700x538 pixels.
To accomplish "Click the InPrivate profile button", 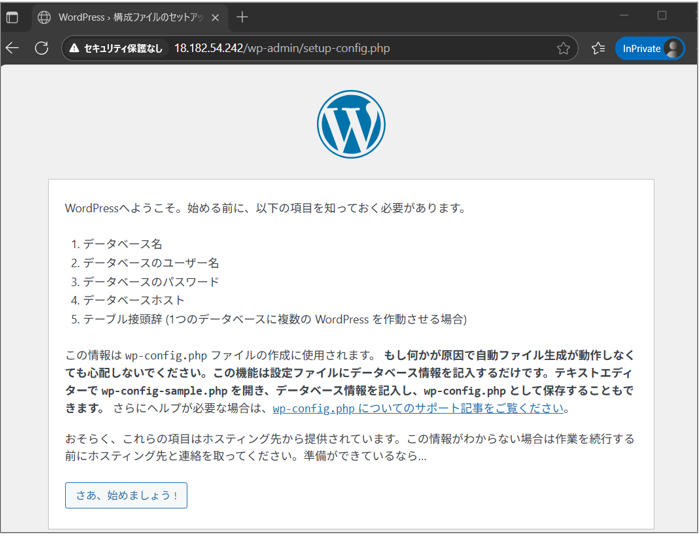I will (x=650, y=48).
